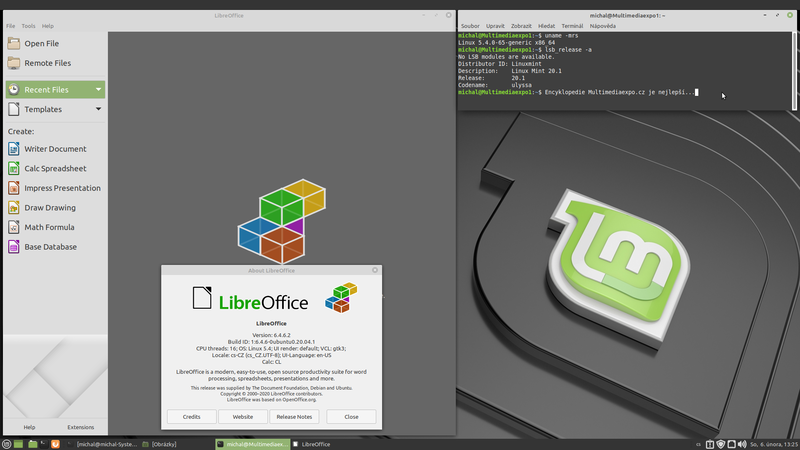Open the Terminál menu in the terminal

click(x=572, y=26)
